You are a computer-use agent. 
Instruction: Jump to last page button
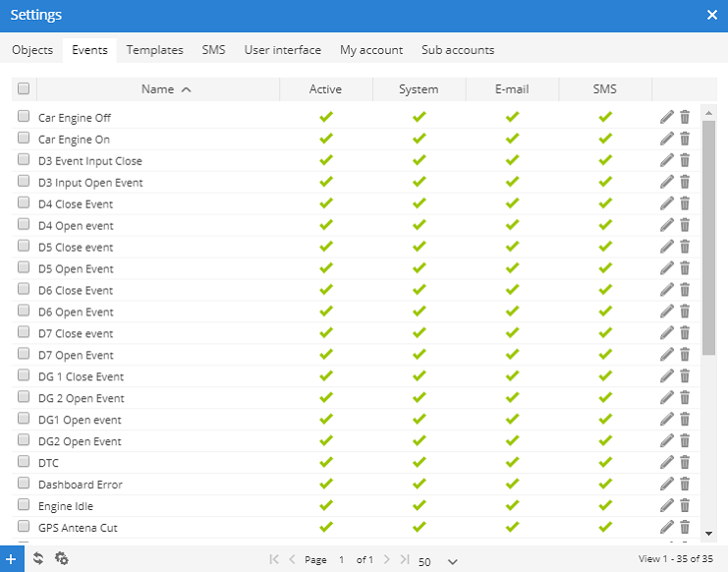(x=405, y=559)
